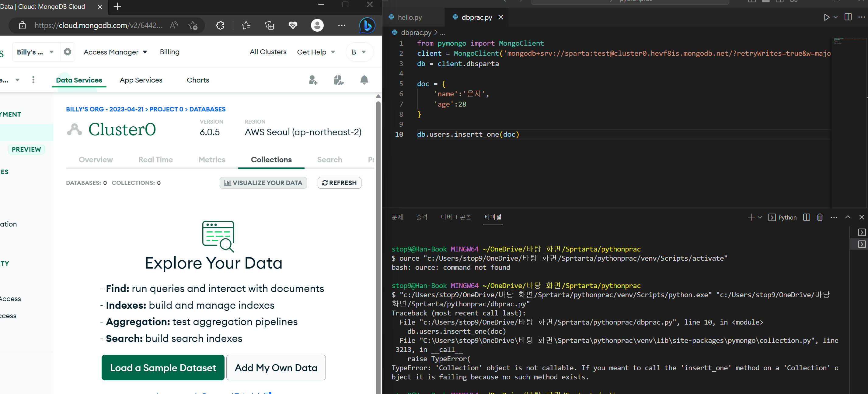Open the All Clusters link
Screen dimensions: 868x394
[x=268, y=52]
